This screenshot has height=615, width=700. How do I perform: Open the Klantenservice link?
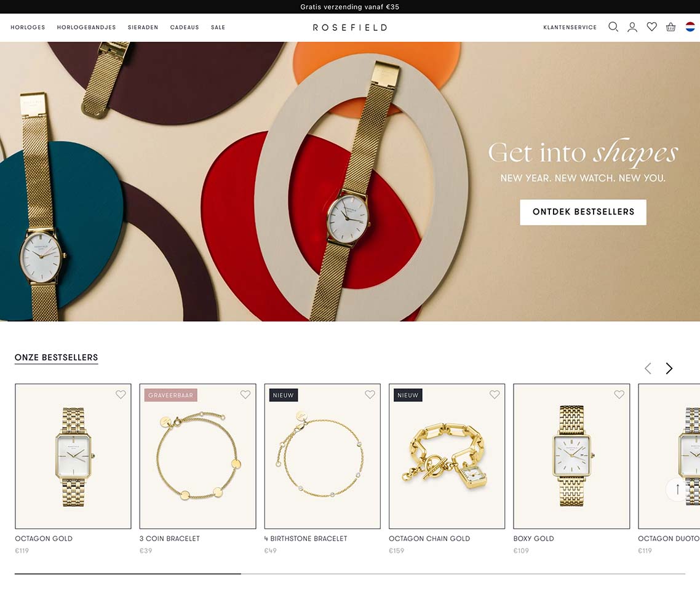click(570, 27)
